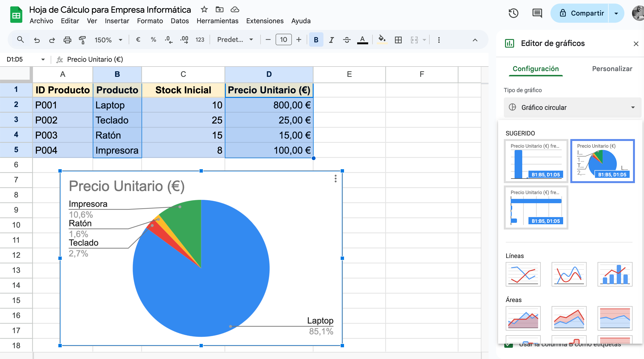
Task: Toggle italic formatting button
Action: pos(331,40)
